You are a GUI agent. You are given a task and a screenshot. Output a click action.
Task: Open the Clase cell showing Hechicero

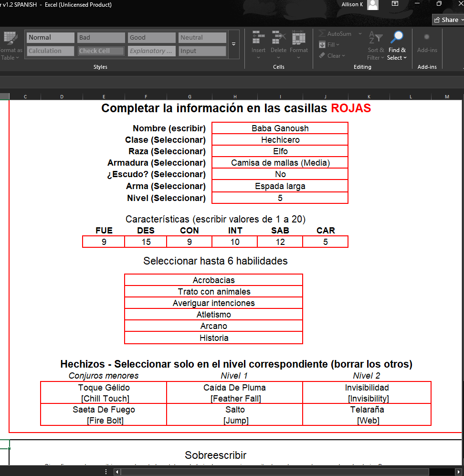click(280, 139)
